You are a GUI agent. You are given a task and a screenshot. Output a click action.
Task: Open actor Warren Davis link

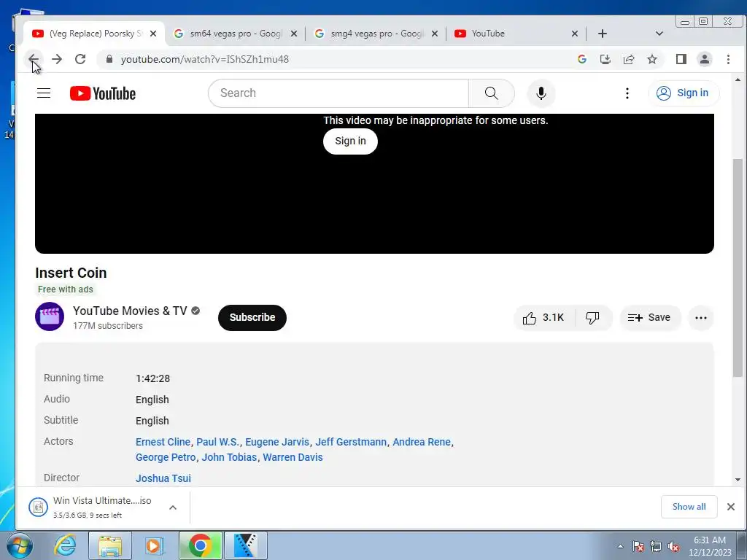coord(293,457)
